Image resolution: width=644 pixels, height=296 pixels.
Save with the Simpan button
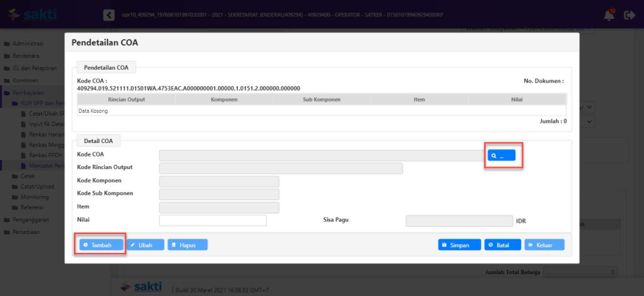(454, 245)
